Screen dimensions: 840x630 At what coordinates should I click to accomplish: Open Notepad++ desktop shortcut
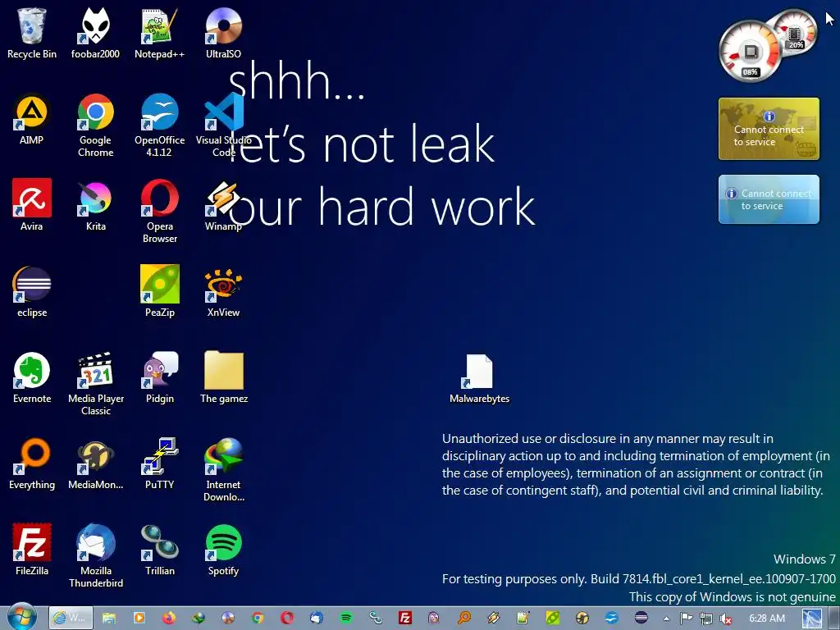pyautogui.click(x=160, y=33)
